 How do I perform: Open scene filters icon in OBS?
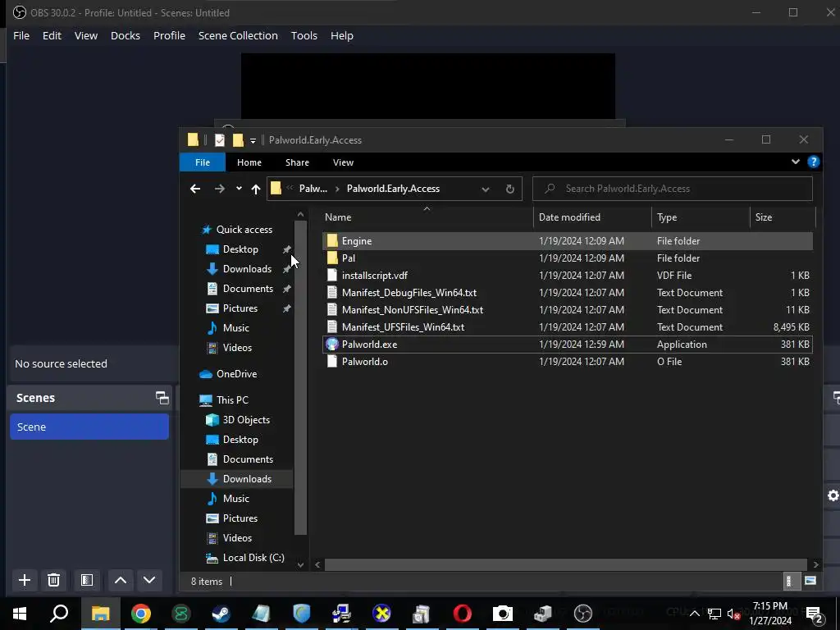(x=87, y=580)
